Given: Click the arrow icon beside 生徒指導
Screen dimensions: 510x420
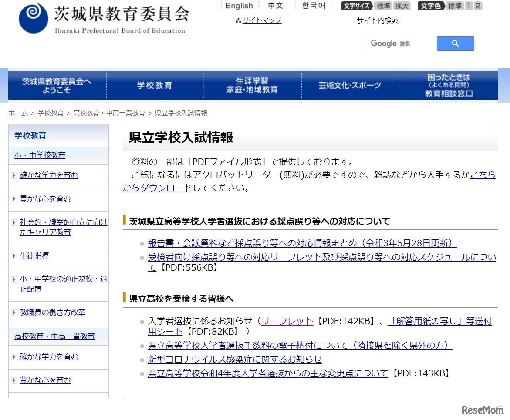Looking at the screenshot, I should coord(14,255).
